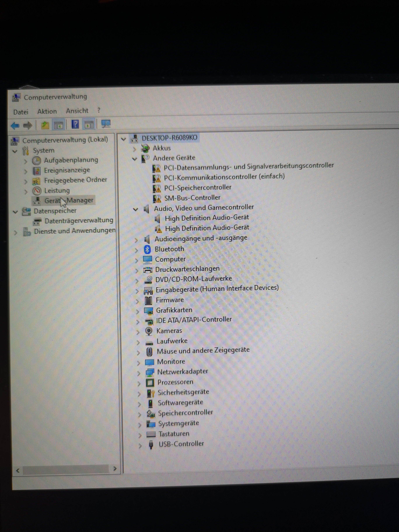Open the Datei menu
The height and width of the screenshot is (532, 399).
21,112
